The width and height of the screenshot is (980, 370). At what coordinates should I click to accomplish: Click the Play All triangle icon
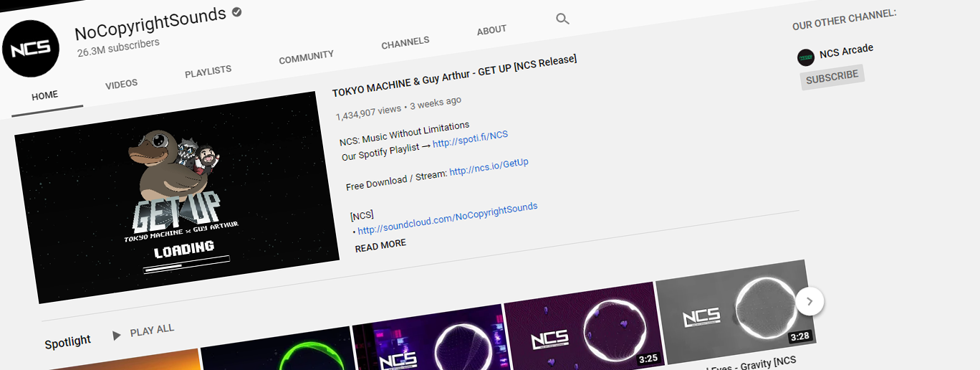point(117,335)
